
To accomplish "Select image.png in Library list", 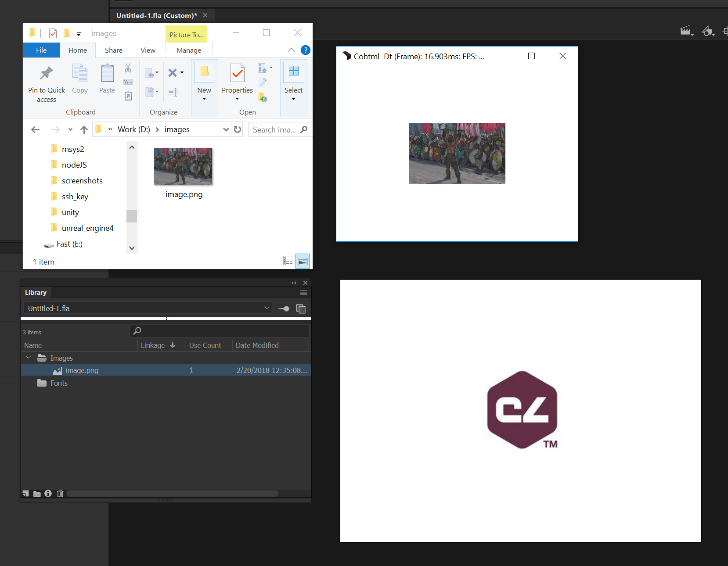I will click(166, 370).
